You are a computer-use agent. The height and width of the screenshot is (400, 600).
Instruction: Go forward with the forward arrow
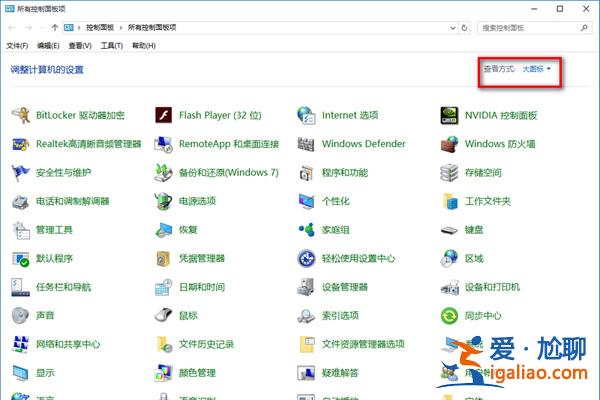click(x=29, y=28)
